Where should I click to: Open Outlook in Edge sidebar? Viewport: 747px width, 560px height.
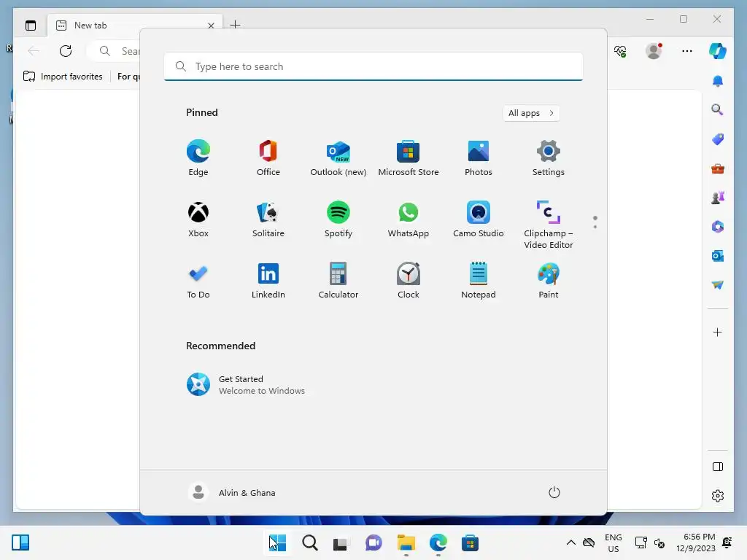pyautogui.click(x=718, y=256)
